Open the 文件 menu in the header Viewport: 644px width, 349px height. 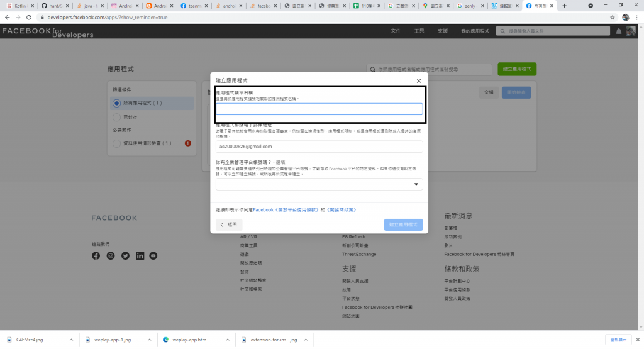pos(396,31)
